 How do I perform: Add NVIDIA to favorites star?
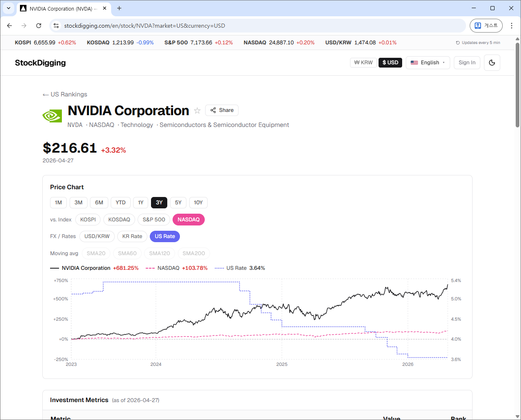(197, 111)
